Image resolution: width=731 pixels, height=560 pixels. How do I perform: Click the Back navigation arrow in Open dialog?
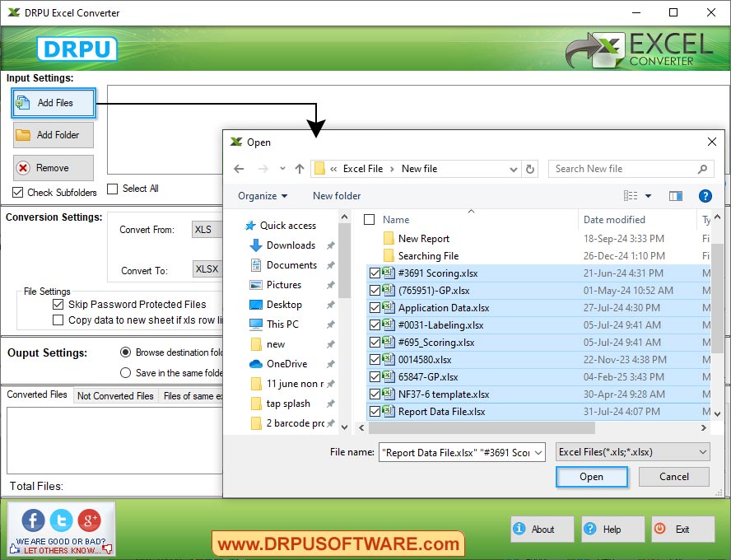(x=239, y=168)
